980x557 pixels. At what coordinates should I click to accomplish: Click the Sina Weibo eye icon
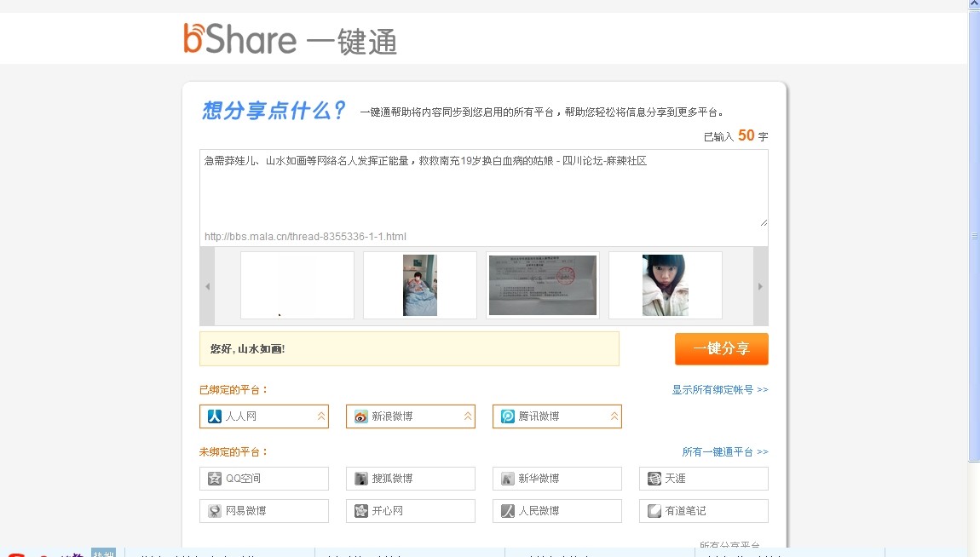pyautogui.click(x=361, y=416)
